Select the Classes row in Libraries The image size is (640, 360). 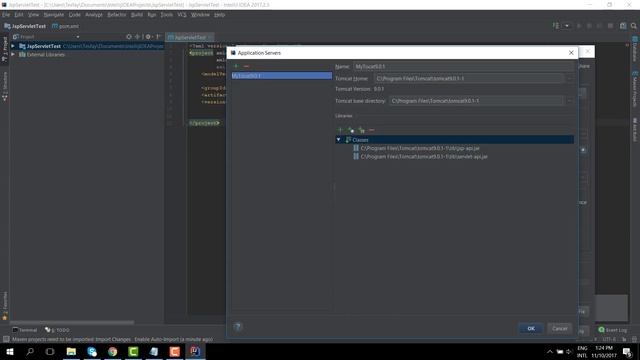click(x=454, y=140)
